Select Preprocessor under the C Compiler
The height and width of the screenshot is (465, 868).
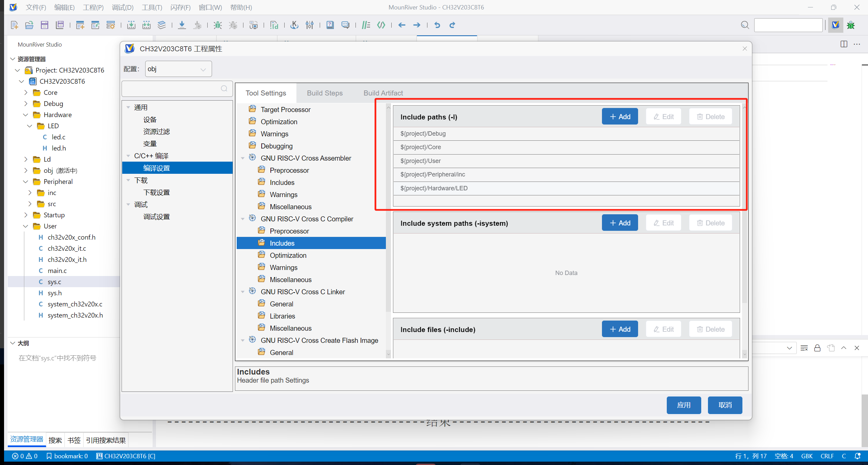click(289, 231)
